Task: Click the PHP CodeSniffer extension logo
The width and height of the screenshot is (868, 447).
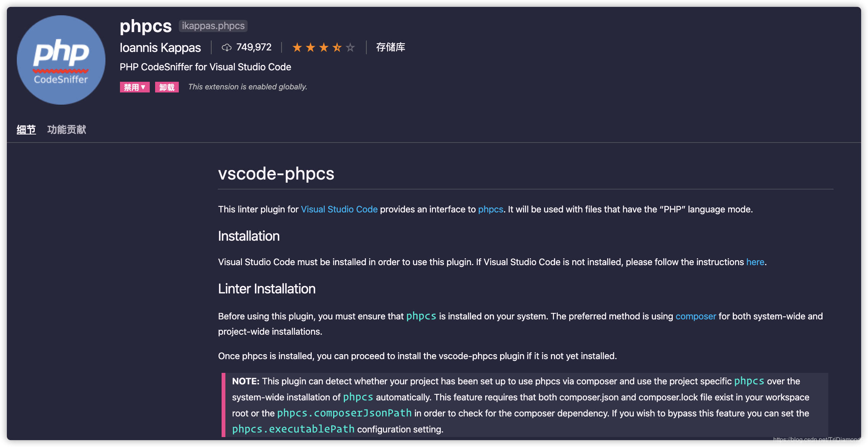Action: click(x=61, y=60)
